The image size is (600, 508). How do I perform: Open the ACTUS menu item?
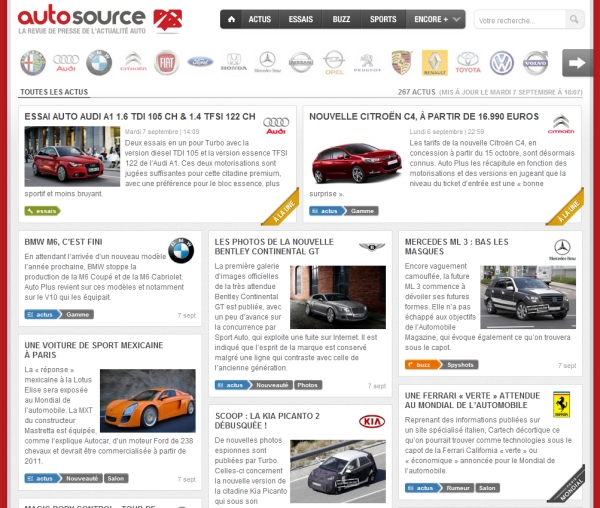pos(260,19)
